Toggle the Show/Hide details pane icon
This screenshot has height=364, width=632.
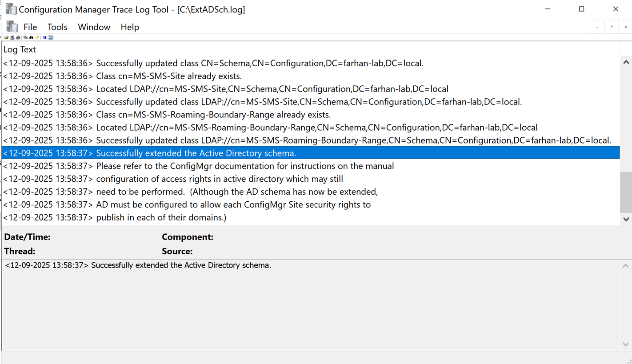[51, 38]
